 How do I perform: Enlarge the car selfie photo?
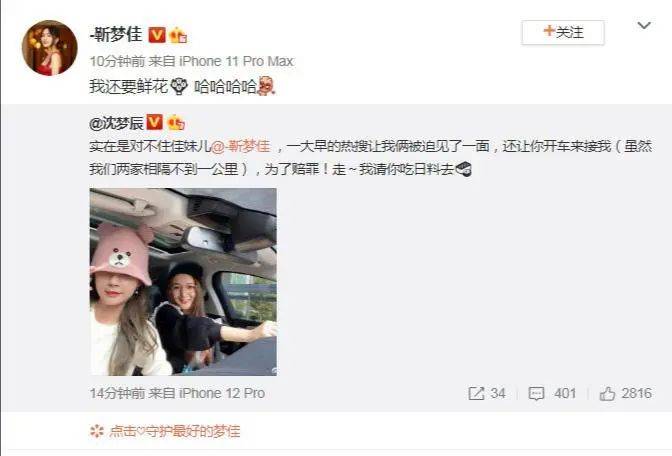click(x=183, y=282)
